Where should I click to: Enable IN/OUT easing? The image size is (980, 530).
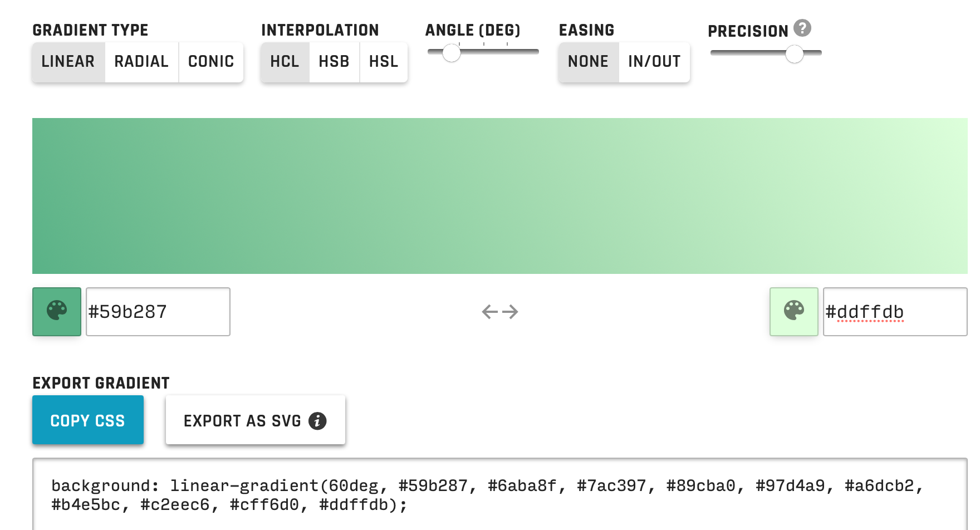[655, 62]
